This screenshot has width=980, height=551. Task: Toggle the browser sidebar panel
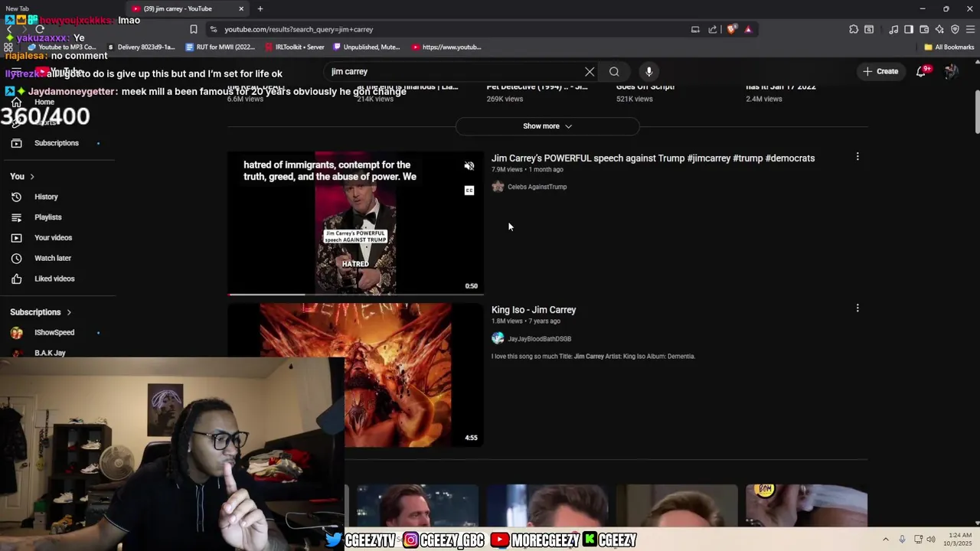(909, 29)
